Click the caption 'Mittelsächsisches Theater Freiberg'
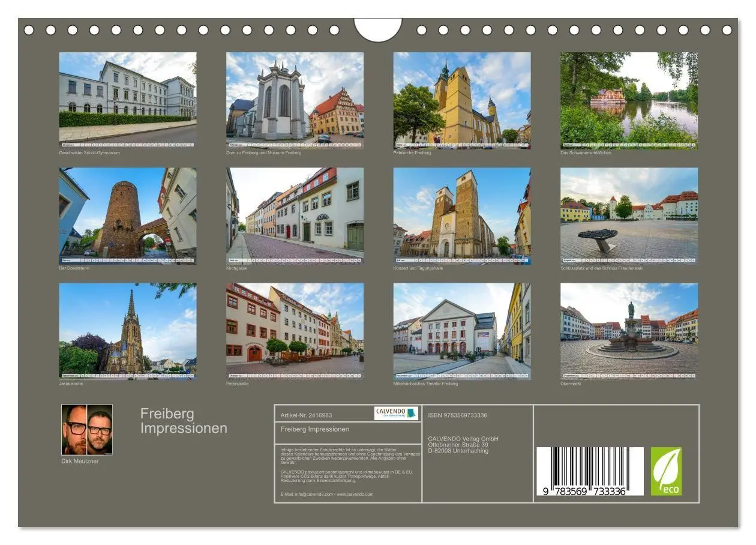 click(425, 384)
